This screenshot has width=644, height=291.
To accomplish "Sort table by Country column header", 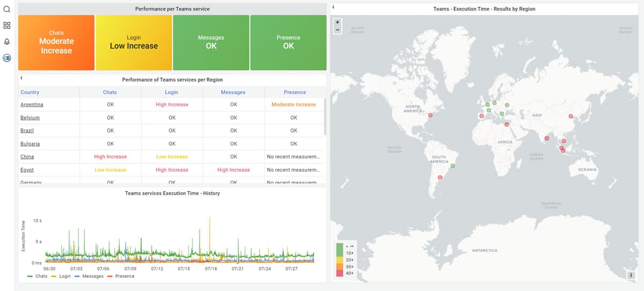I will 30,92.
